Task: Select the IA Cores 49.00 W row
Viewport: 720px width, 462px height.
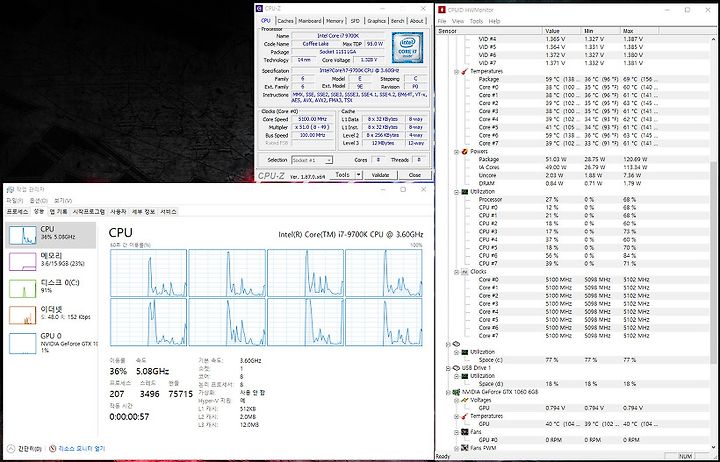Action: tap(572, 167)
